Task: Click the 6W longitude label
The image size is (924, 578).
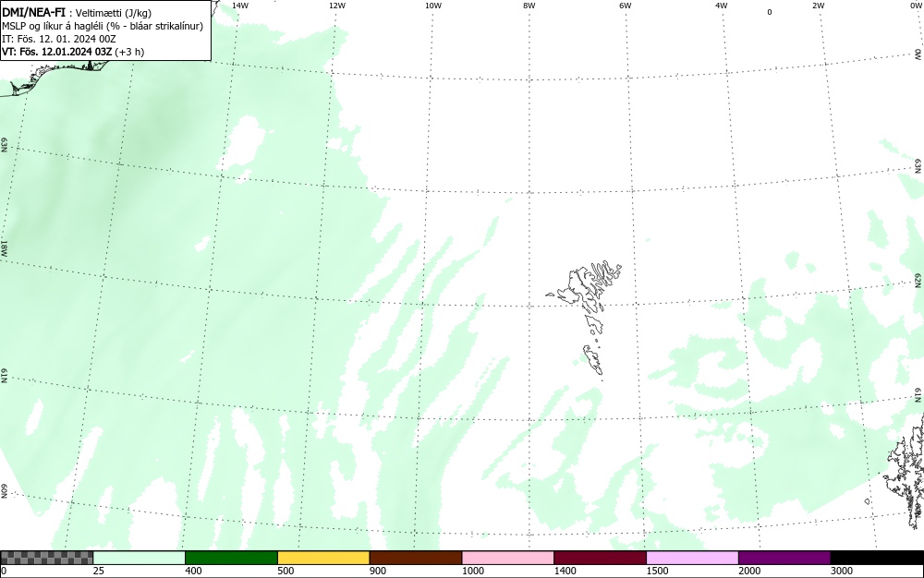Action: 626,6
